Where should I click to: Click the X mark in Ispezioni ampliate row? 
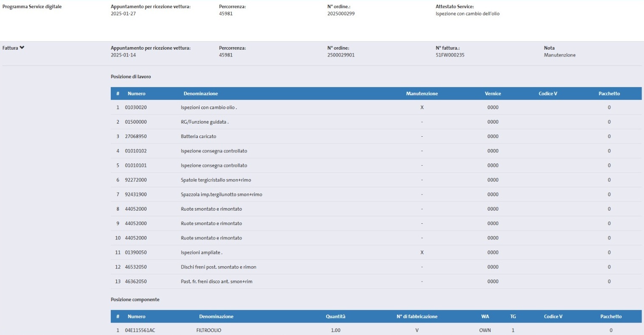422,253
